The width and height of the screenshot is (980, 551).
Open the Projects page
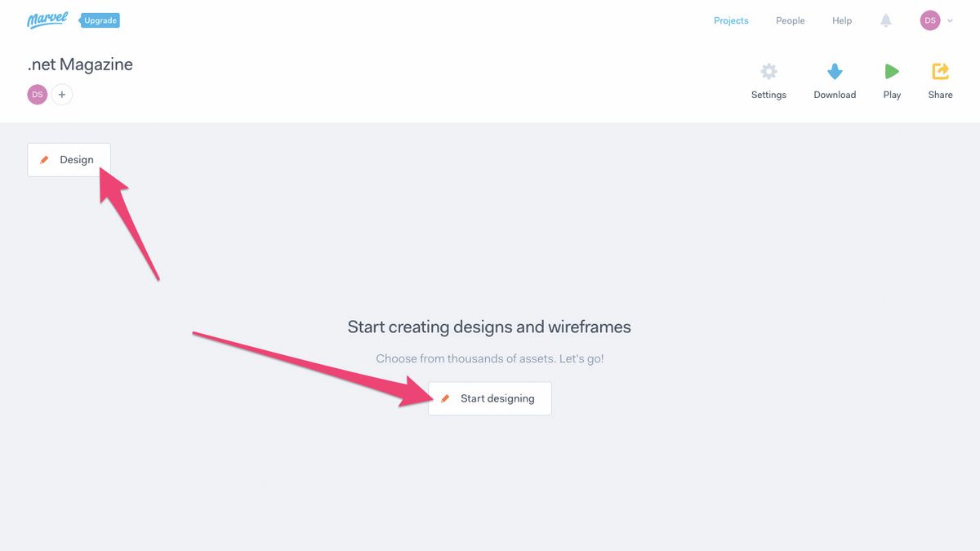[731, 20]
